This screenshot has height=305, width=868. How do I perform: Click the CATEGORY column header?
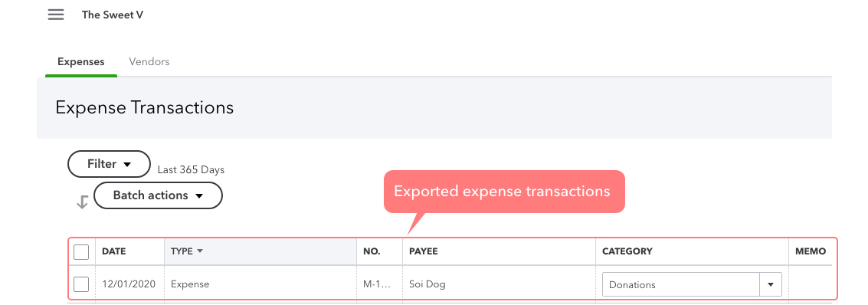(627, 251)
